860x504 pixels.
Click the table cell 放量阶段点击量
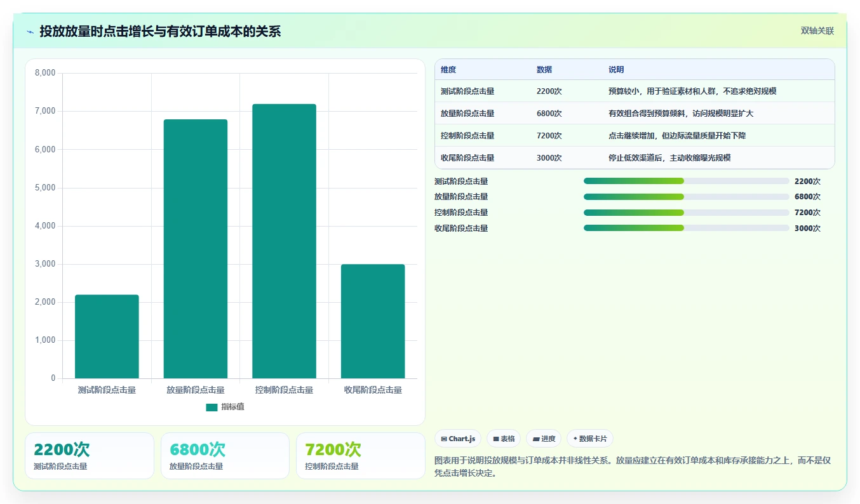point(467,114)
